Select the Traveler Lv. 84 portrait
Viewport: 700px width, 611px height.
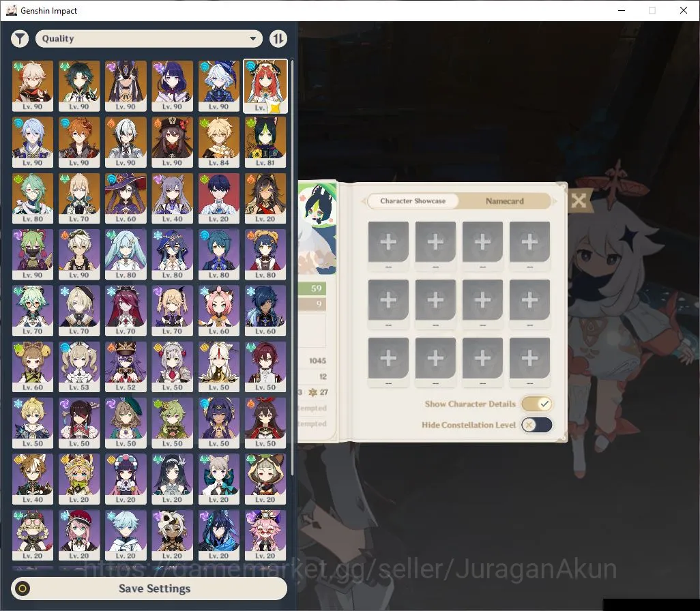click(x=219, y=142)
